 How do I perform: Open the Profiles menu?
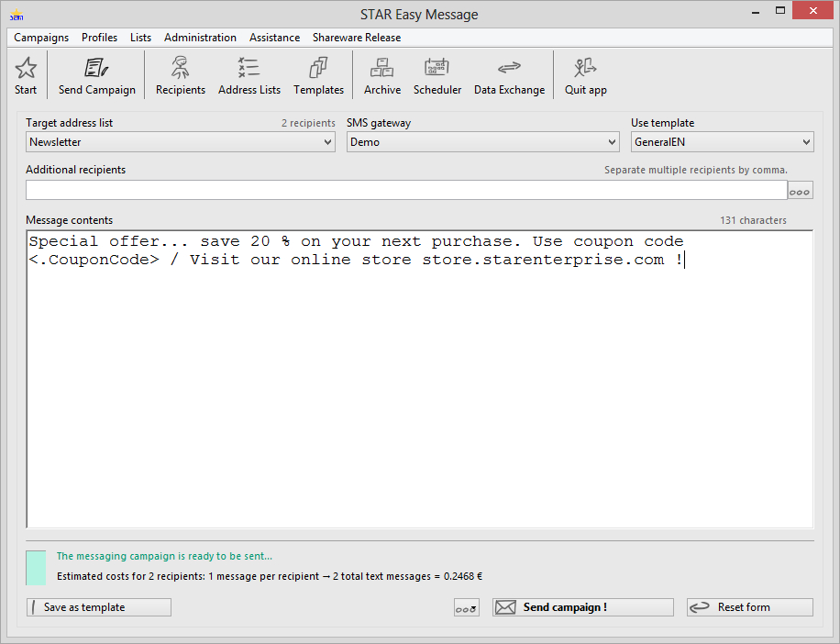99,38
